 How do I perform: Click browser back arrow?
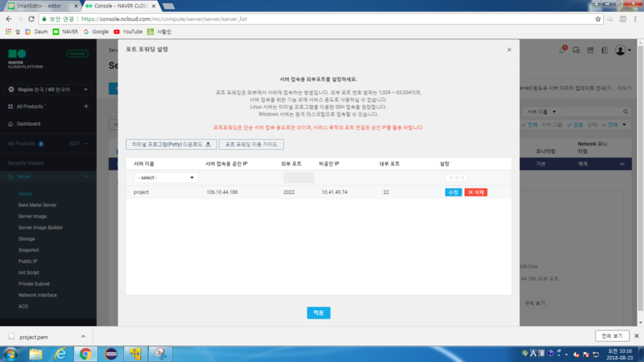(8, 19)
